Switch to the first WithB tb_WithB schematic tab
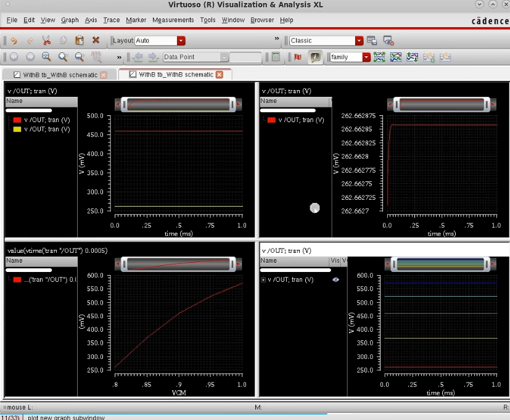Screen dimensions: 510x420 pyautogui.click(x=56, y=75)
